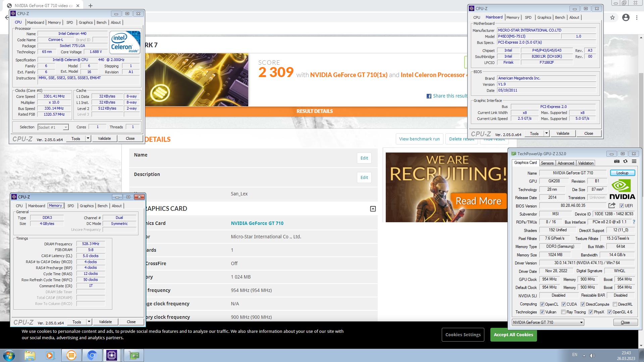Open the SPD tab in CPU-Z Memory window
The height and width of the screenshot is (362, 644).
(x=70, y=206)
